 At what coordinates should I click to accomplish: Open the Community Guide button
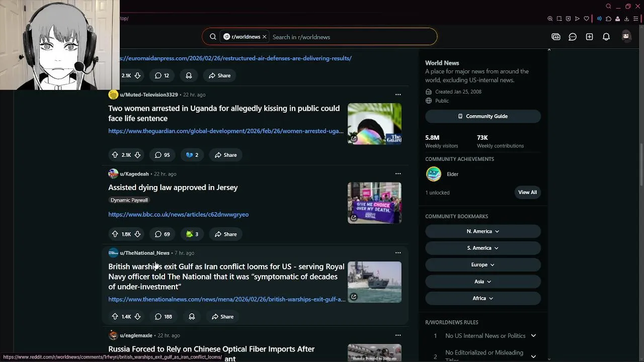tap(483, 116)
